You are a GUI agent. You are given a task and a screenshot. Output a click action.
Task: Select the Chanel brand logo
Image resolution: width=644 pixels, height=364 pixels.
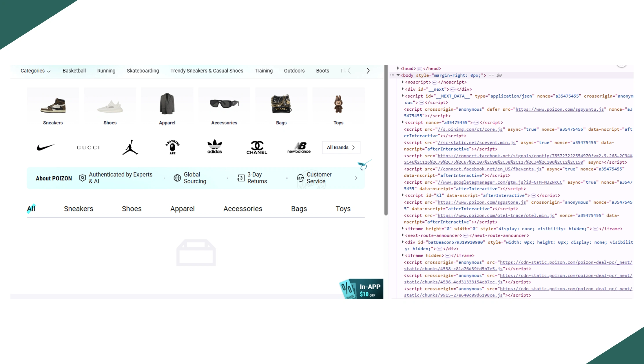tap(257, 147)
